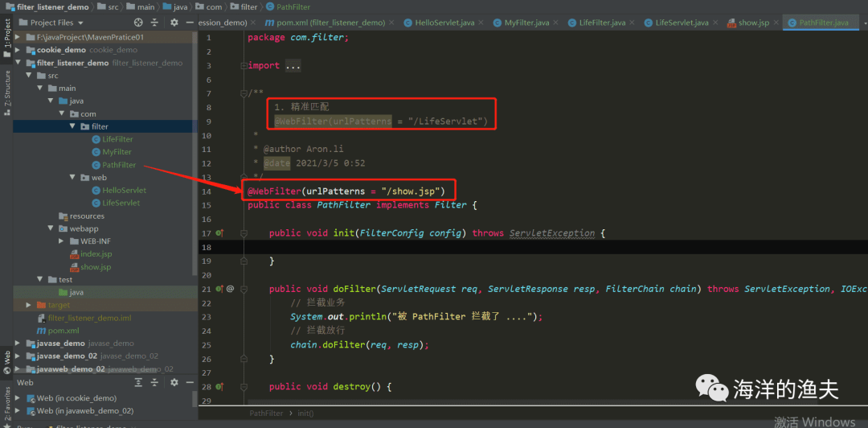The height and width of the screenshot is (428, 868).
Task: Open pom.xml in project tree
Action: (58, 331)
